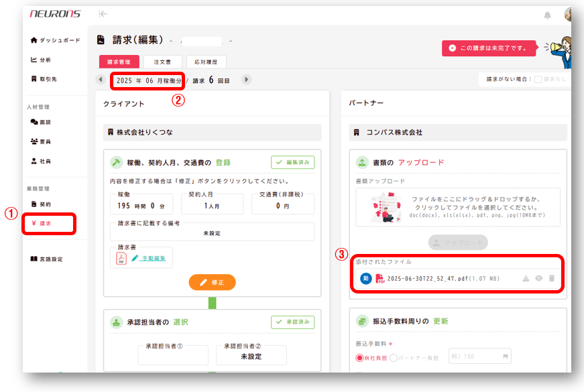Switch to the 応対履歴 tab
Image resolution: width=584 pixels, height=392 pixels.
click(x=206, y=62)
